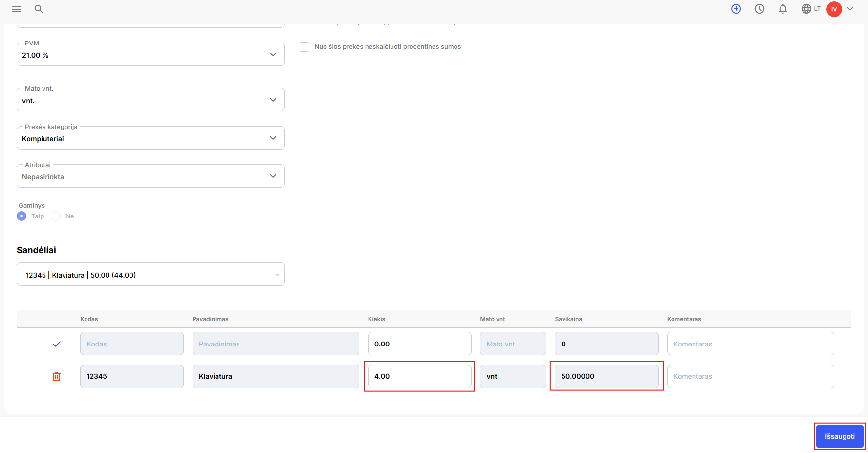Expand the user menu chevron
The height and width of the screenshot is (453, 868).
tap(850, 9)
